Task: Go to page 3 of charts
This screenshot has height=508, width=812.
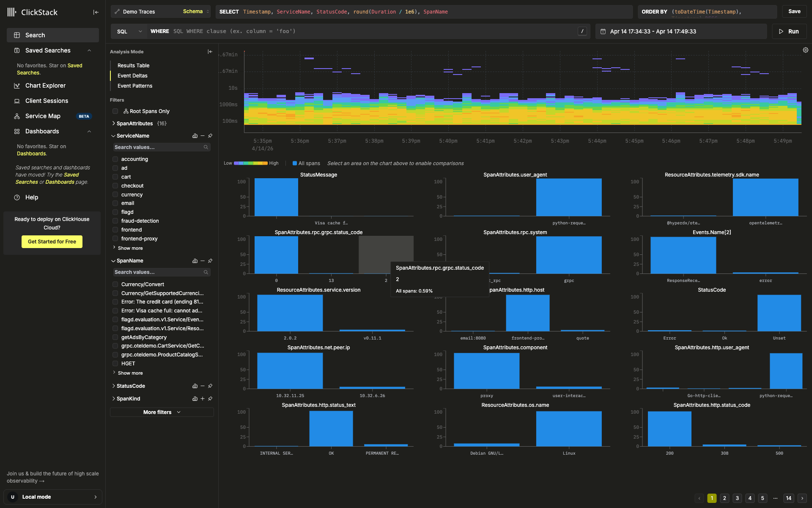Action: tap(737, 498)
